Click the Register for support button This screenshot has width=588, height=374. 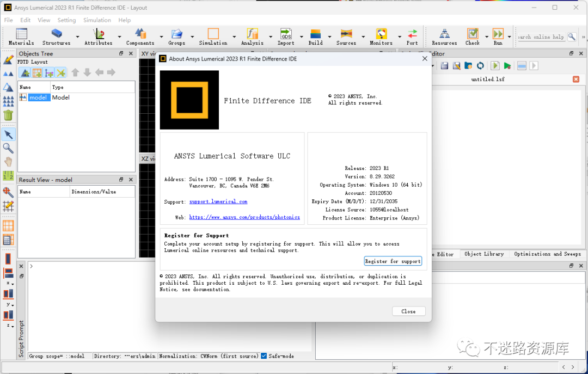click(x=393, y=261)
